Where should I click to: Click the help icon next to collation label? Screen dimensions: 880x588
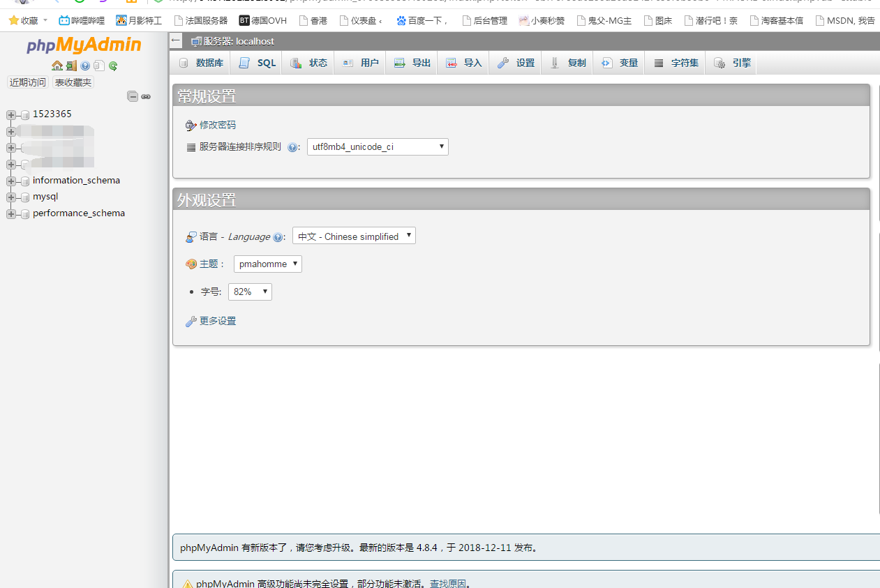click(x=292, y=147)
